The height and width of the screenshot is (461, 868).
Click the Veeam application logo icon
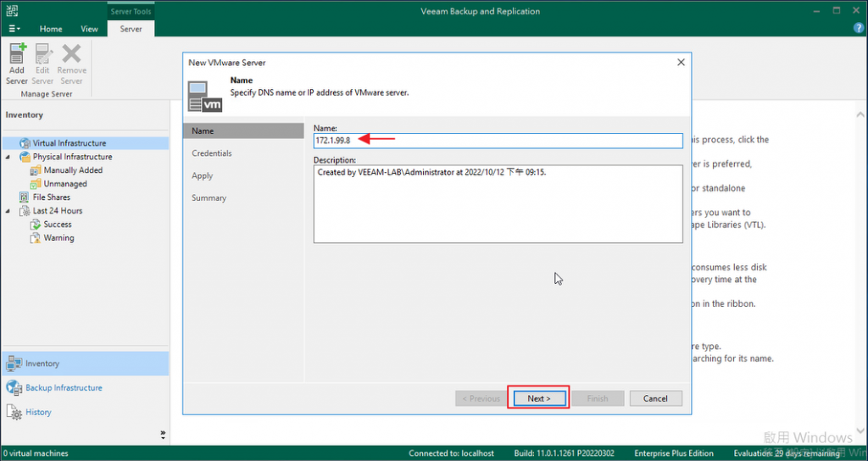click(11, 10)
